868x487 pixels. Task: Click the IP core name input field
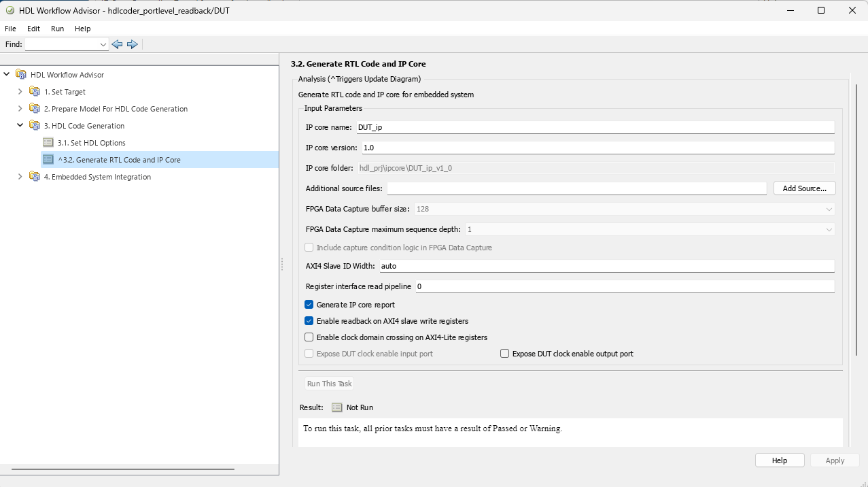(595, 127)
